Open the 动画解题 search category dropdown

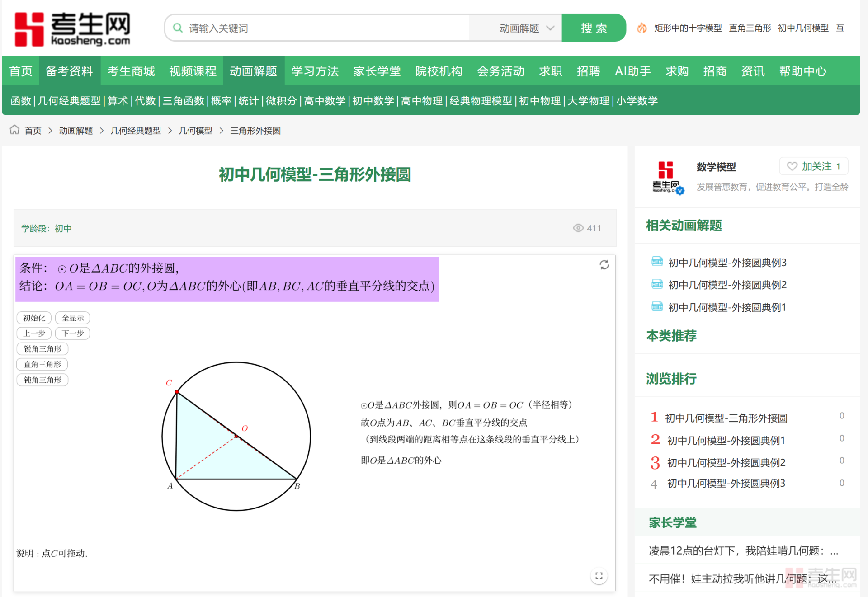point(526,28)
